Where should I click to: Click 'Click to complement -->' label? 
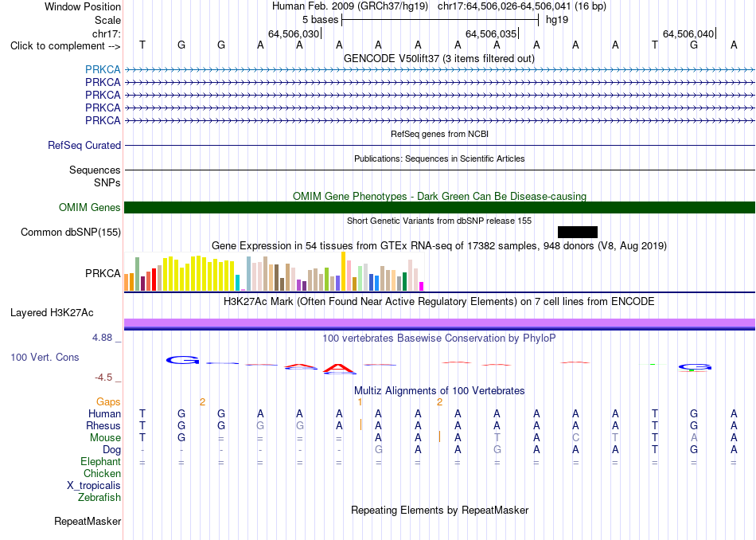65,46
